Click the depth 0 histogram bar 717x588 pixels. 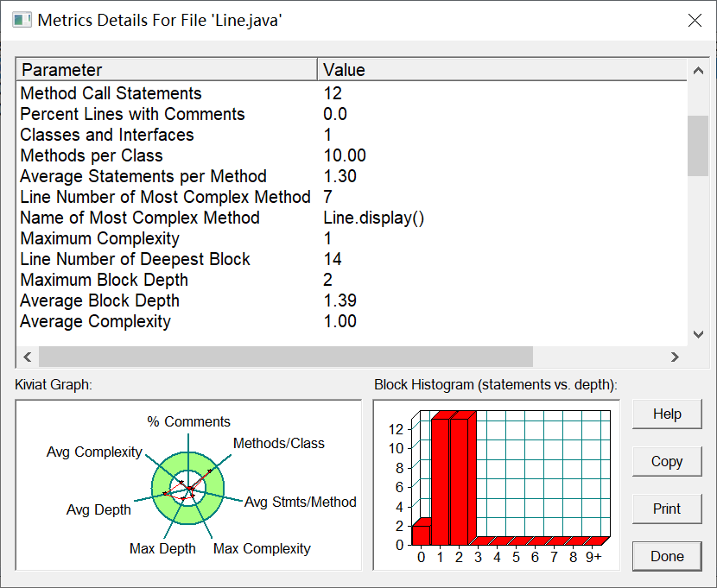pos(421,535)
